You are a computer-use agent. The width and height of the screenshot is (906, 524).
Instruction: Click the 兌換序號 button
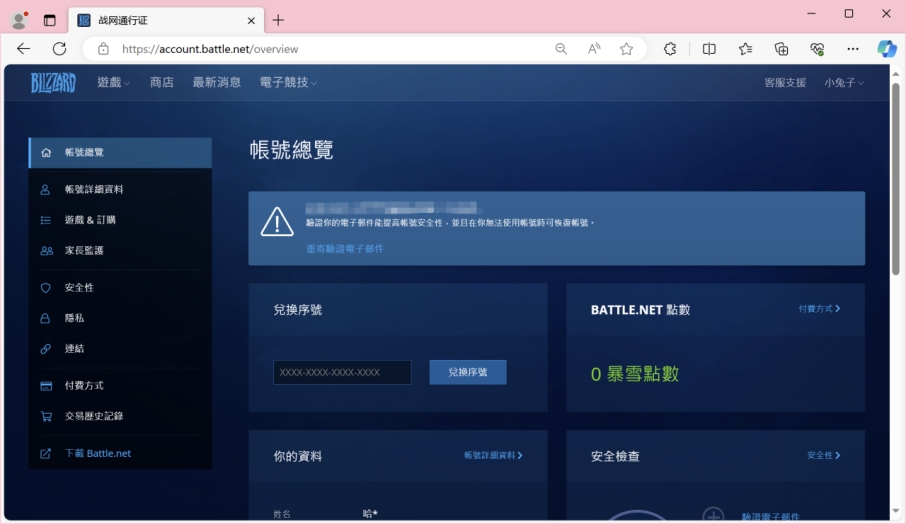click(468, 373)
